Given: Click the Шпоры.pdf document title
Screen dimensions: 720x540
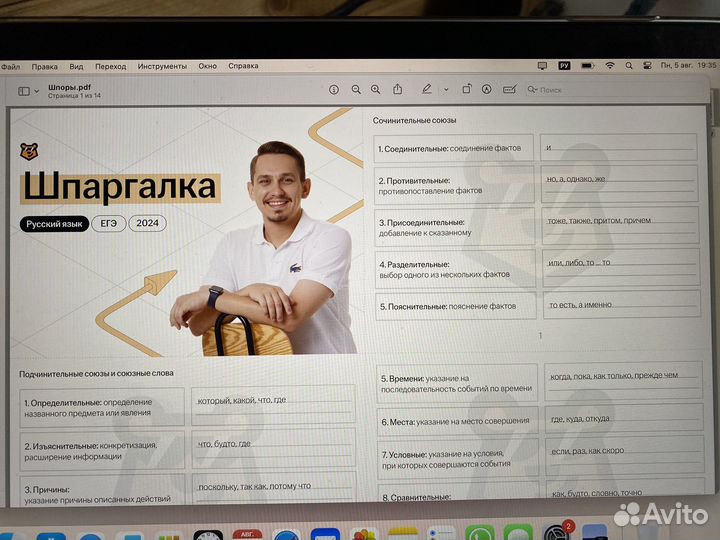Looking at the screenshot, I should pos(69,87).
